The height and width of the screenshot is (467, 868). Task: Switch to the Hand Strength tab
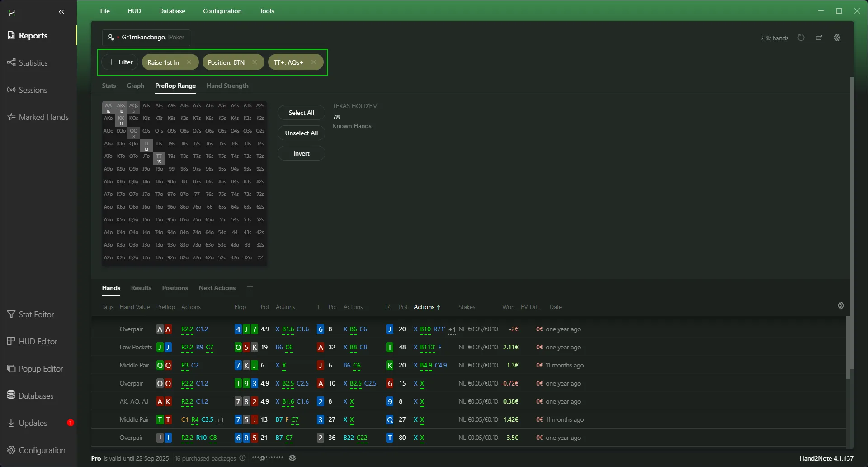point(227,86)
